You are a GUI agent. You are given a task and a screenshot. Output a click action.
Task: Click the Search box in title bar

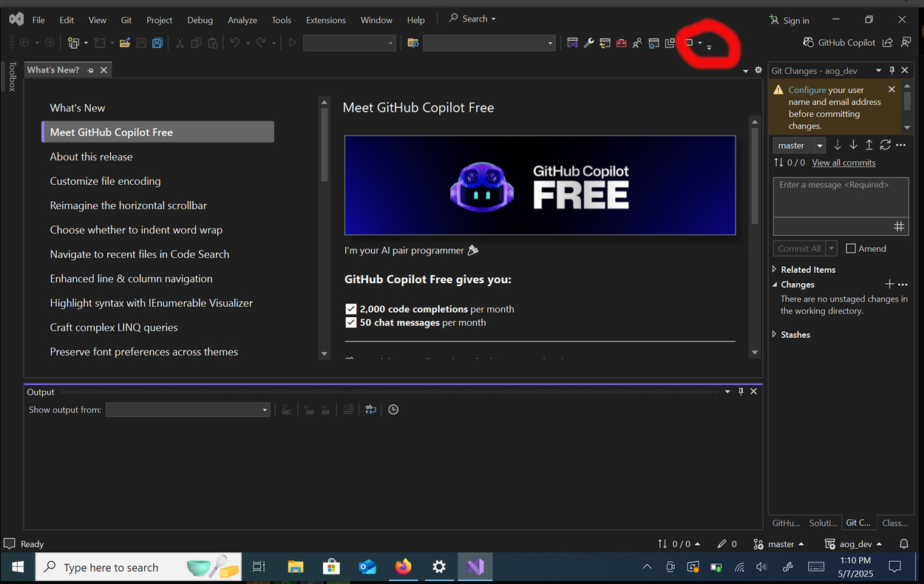pyautogui.click(x=472, y=18)
